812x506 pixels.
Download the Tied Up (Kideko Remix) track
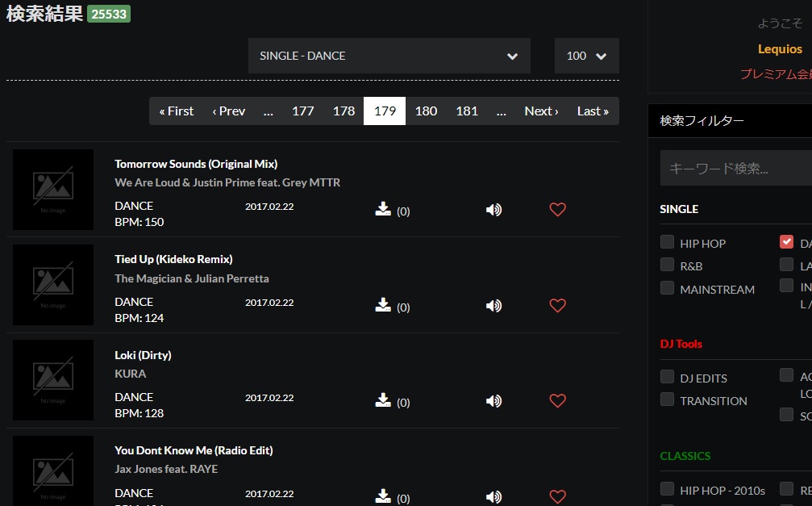click(383, 305)
